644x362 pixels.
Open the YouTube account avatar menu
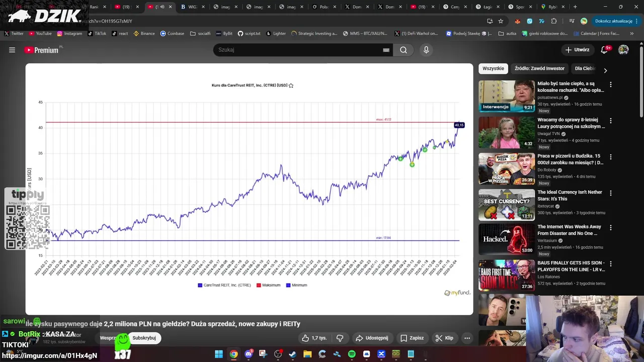(x=623, y=50)
